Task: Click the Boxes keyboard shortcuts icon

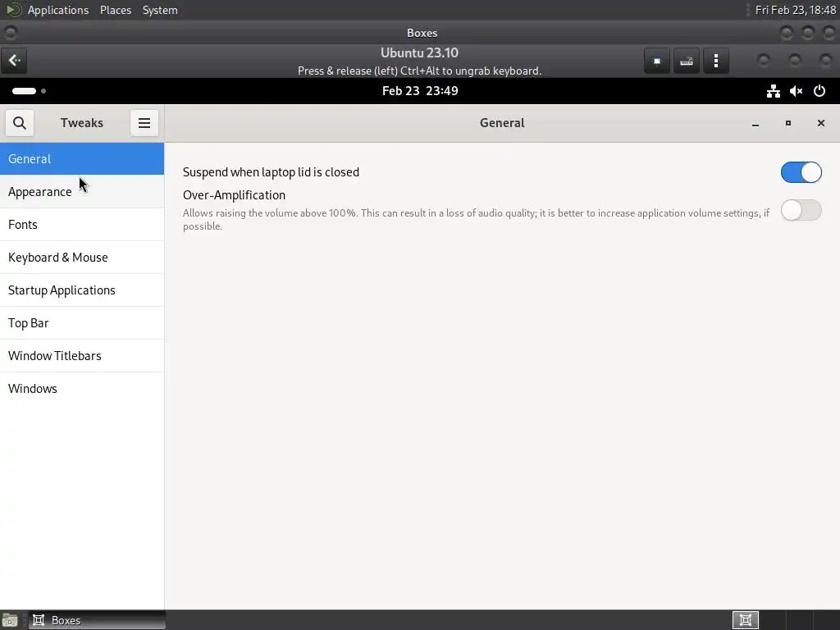Action: tap(687, 61)
